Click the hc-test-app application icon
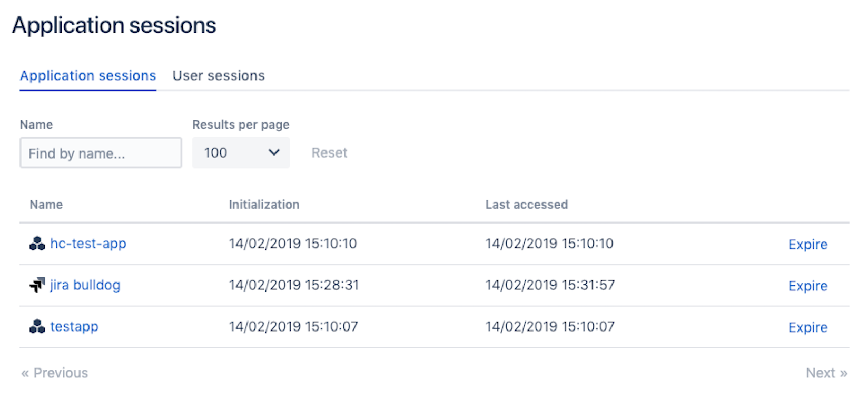This screenshot has height=408, width=868. tap(37, 244)
